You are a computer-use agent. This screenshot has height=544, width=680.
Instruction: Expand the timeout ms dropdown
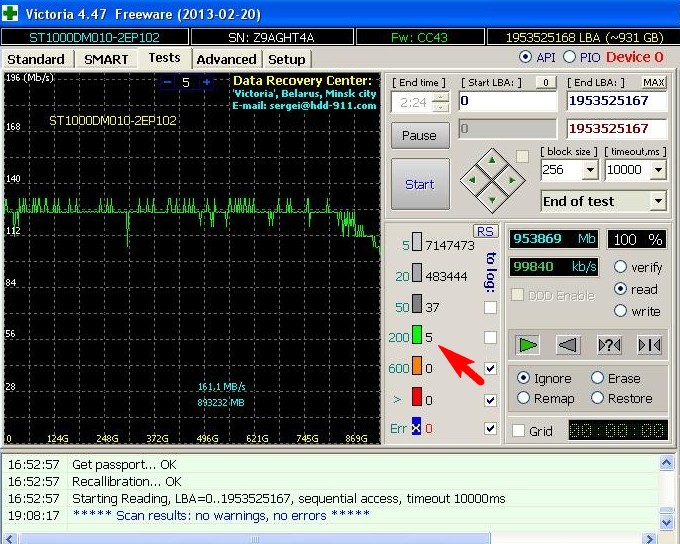[656, 171]
